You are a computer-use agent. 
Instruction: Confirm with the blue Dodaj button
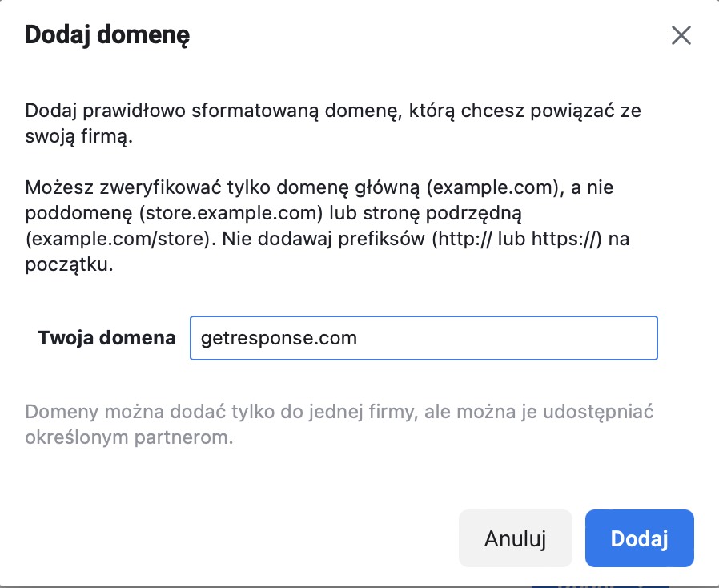639,538
